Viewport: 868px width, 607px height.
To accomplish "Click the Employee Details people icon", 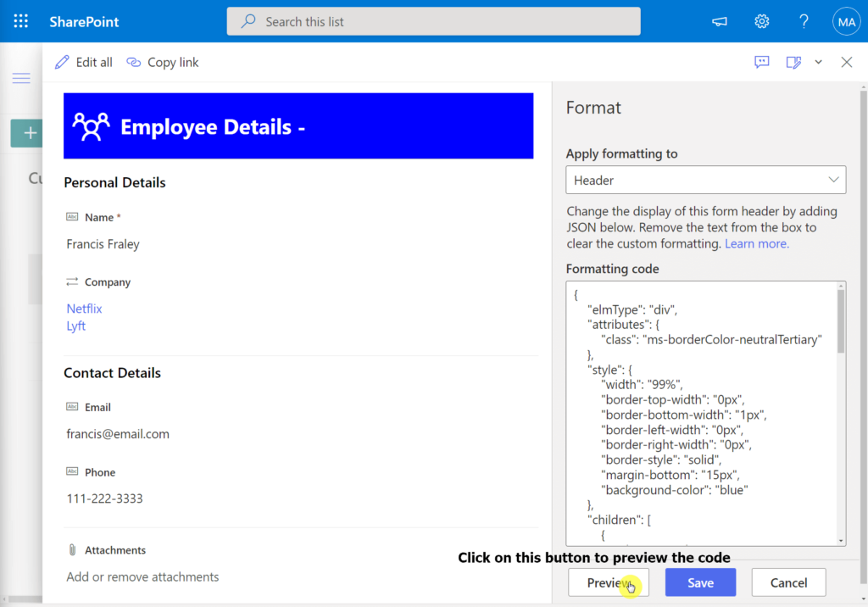I will [x=92, y=127].
